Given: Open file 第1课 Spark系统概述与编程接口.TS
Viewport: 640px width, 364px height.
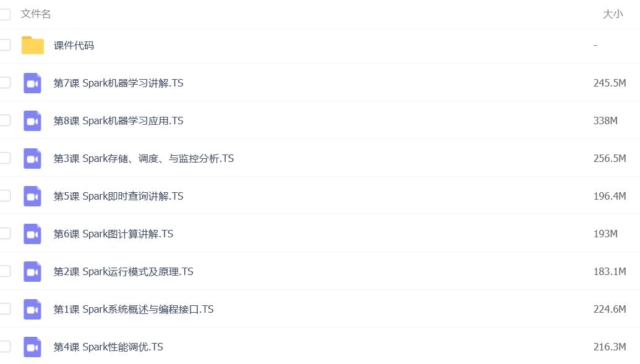Looking at the screenshot, I should click(134, 310).
